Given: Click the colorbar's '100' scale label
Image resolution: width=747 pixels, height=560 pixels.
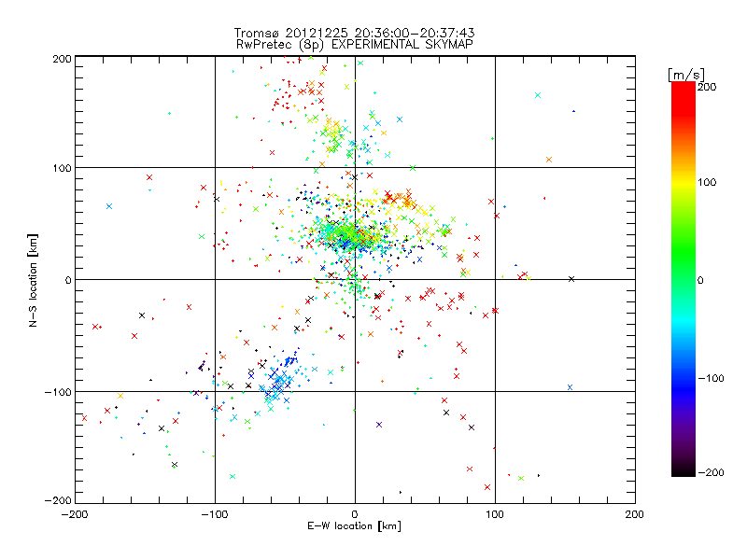Looking at the screenshot, I should [707, 182].
